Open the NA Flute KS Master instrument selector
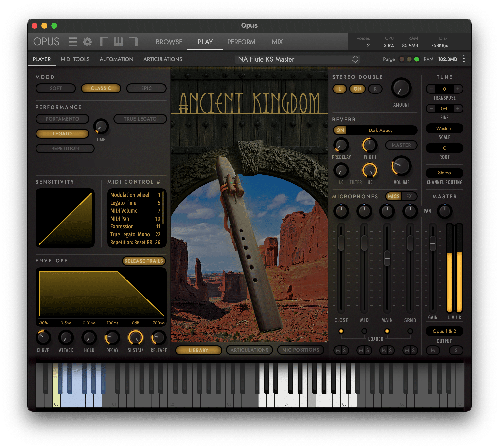 tap(298, 59)
